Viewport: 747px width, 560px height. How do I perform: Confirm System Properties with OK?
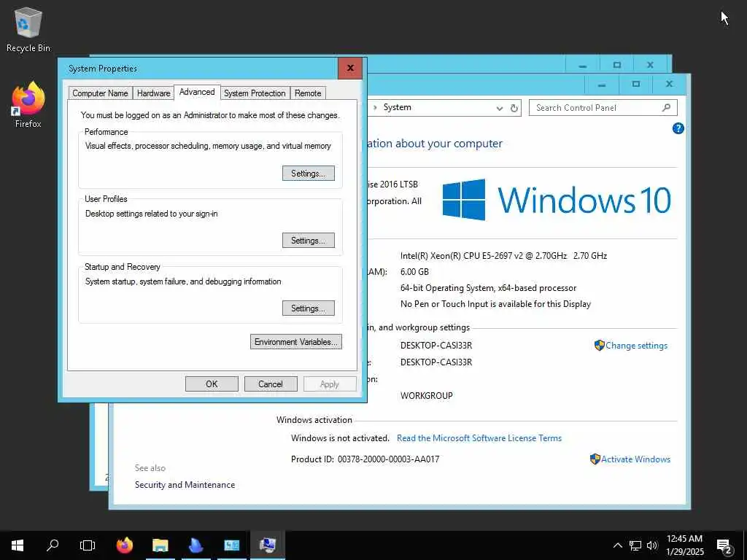point(212,384)
